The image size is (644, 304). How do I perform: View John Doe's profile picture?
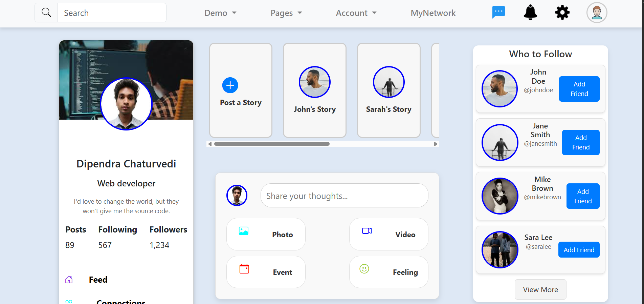(500, 89)
